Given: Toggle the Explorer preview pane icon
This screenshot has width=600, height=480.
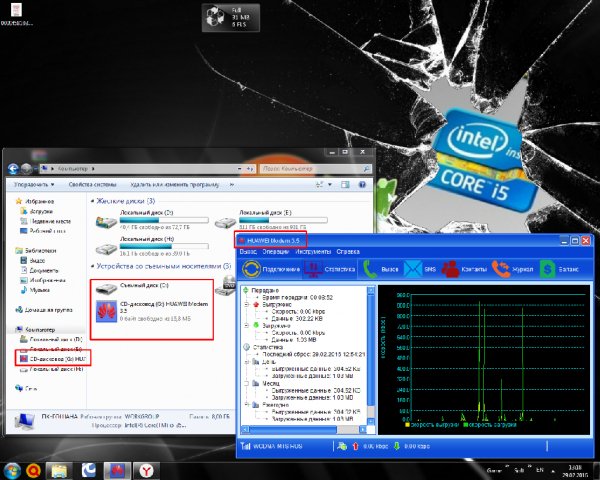Looking at the screenshot, I should pos(345,184).
